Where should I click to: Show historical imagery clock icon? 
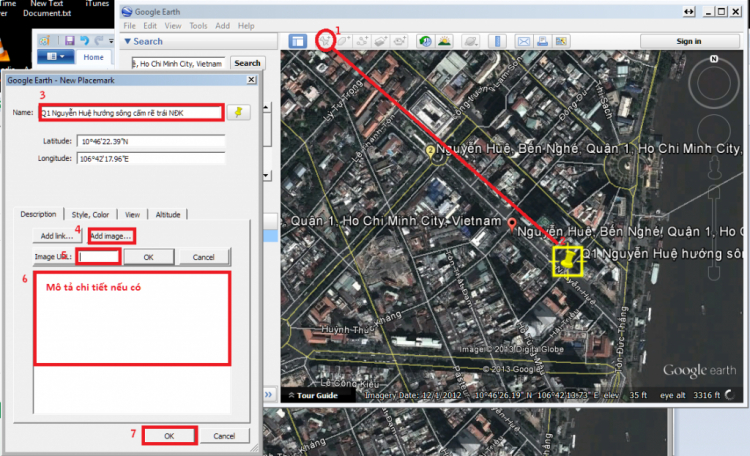[x=425, y=41]
